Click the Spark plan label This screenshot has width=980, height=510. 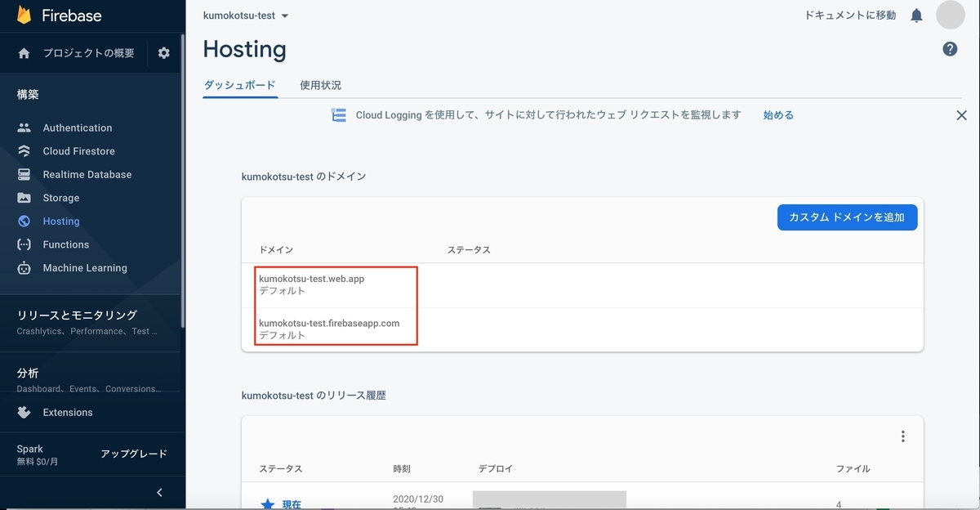pos(30,449)
